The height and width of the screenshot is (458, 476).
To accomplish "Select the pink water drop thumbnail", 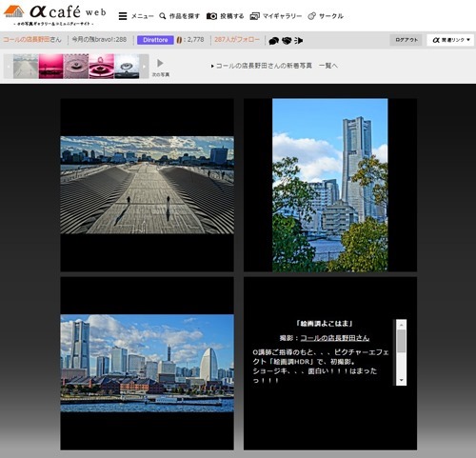I will click(x=101, y=67).
